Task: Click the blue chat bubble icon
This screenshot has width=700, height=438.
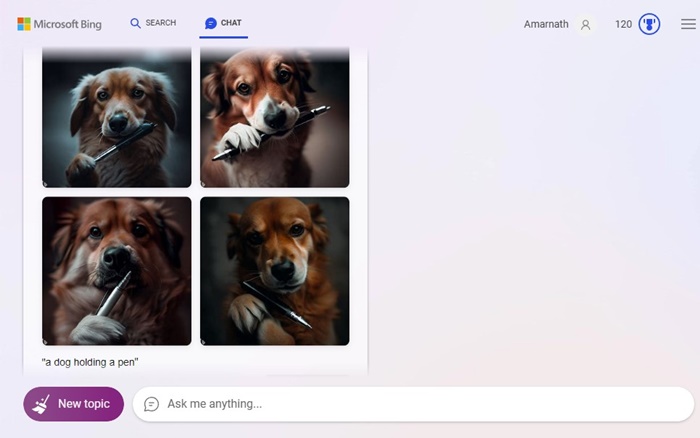Action: 211,23
